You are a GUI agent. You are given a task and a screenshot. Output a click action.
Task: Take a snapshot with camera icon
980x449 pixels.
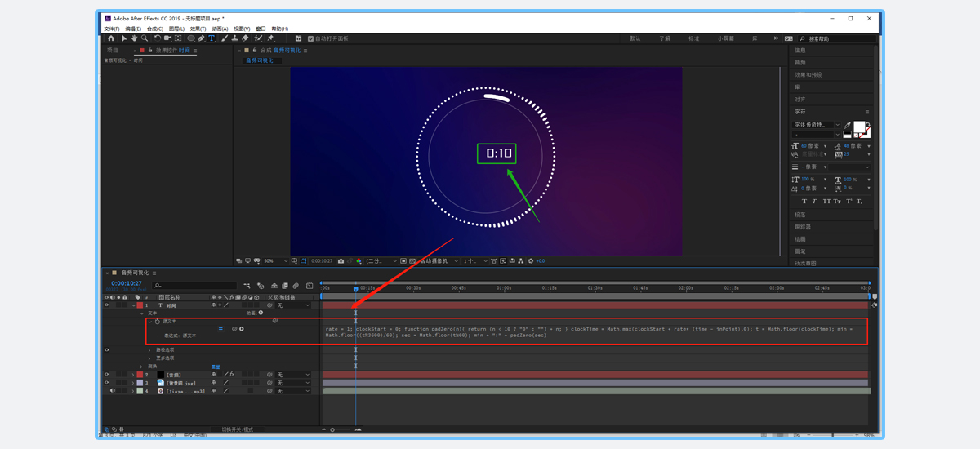[x=341, y=261]
